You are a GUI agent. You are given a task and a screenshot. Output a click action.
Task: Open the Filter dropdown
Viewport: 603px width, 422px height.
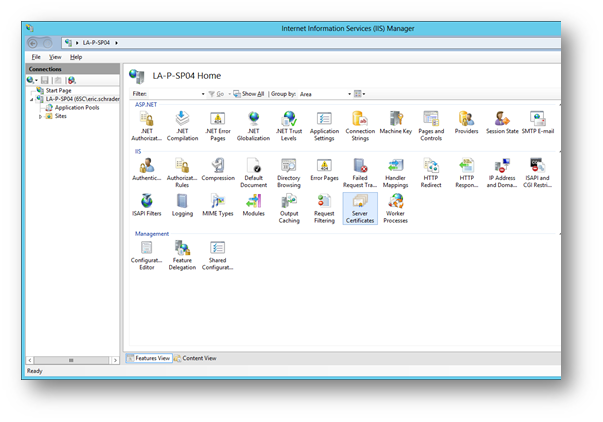(x=203, y=94)
